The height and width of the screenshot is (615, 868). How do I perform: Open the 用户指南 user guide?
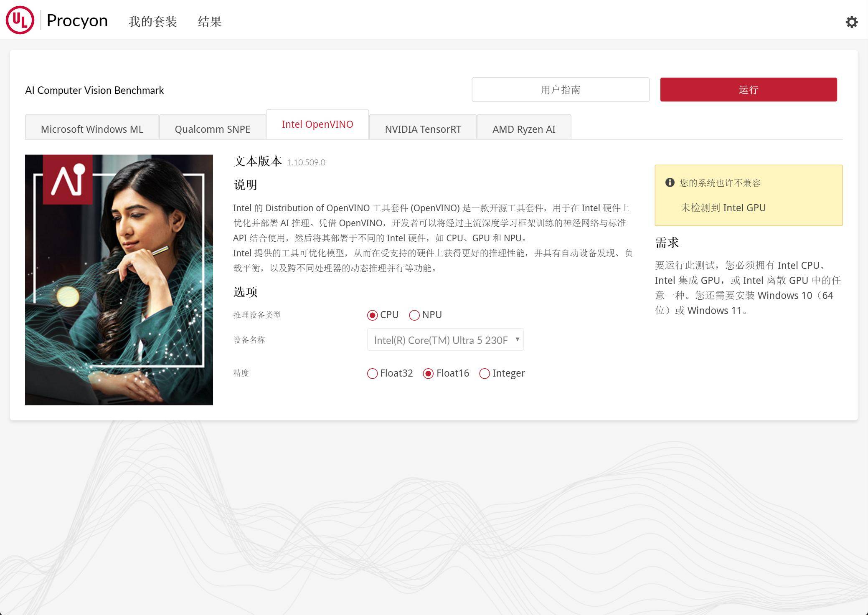[x=560, y=89]
